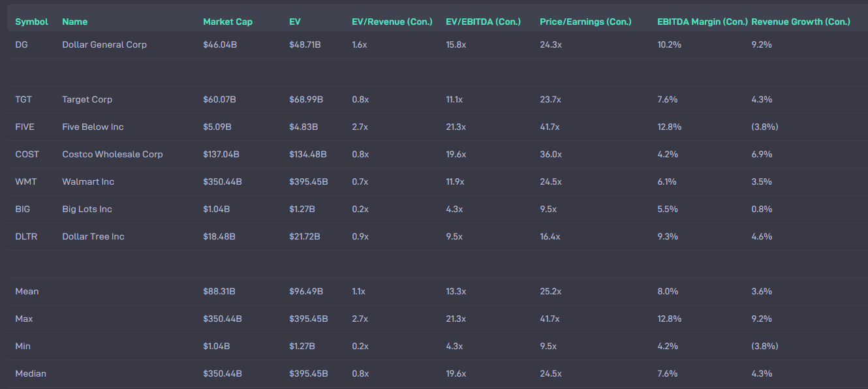Select the DLTR ticker symbol
Viewport: 868px width, 389px height.
tap(26, 236)
